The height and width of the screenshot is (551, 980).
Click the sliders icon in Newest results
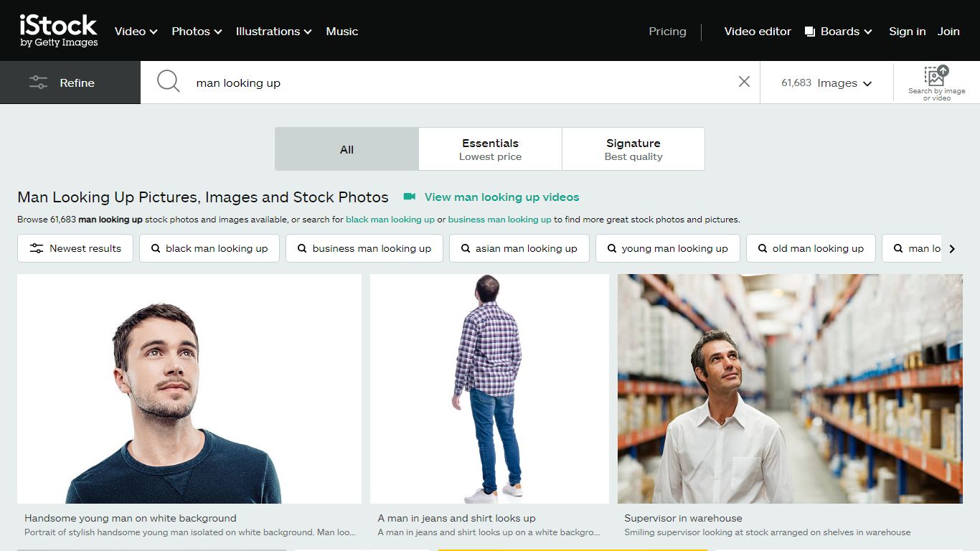(37, 248)
